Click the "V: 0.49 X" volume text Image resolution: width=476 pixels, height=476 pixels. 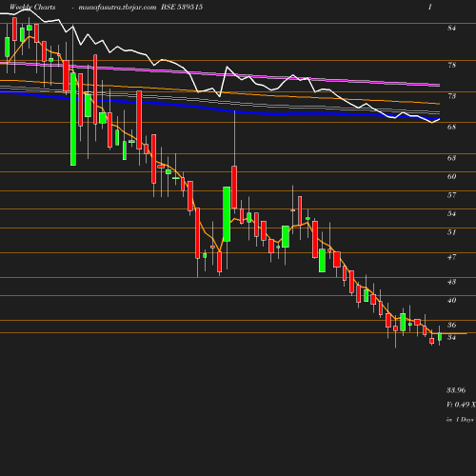click(x=461, y=405)
